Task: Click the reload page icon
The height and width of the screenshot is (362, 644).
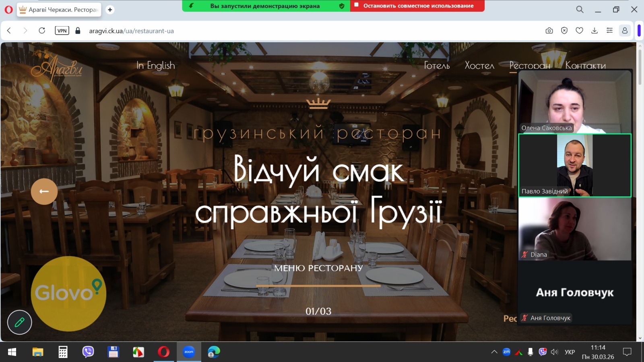Action: click(42, 31)
